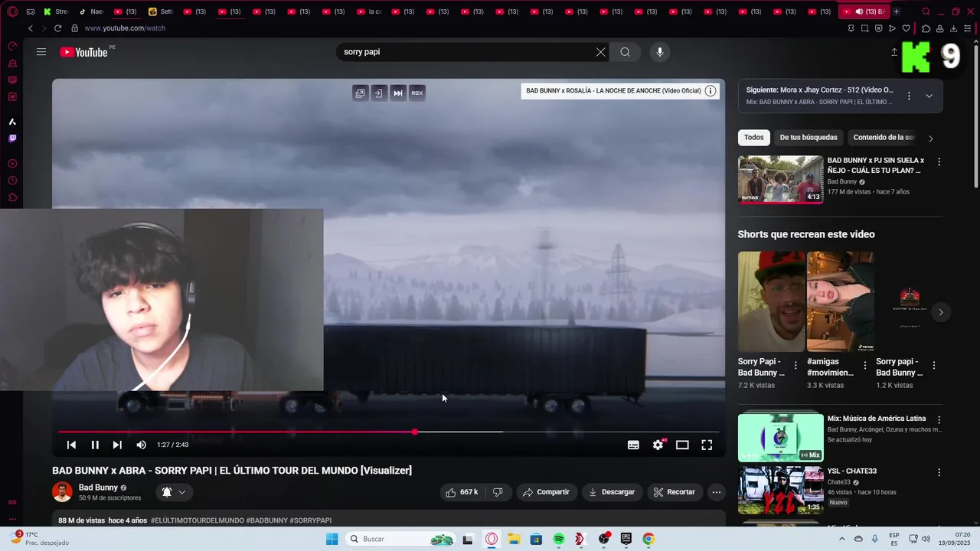Open Spotify from the taskbar
The width and height of the screenshot is (980, 551).
pos(559,539)
